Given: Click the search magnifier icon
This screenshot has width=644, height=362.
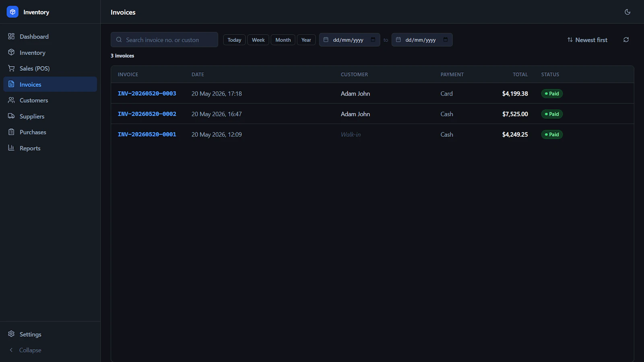Looking at the screenshot, I should (119, 40).
